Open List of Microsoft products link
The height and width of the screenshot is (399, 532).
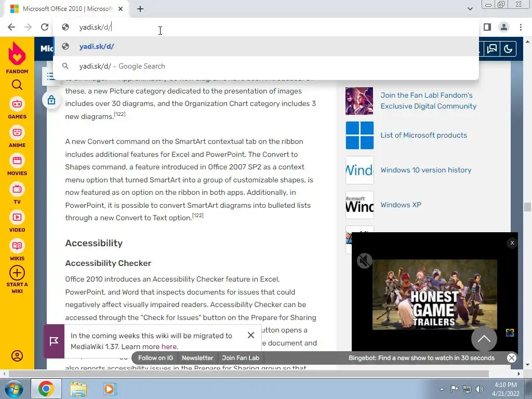423,135
